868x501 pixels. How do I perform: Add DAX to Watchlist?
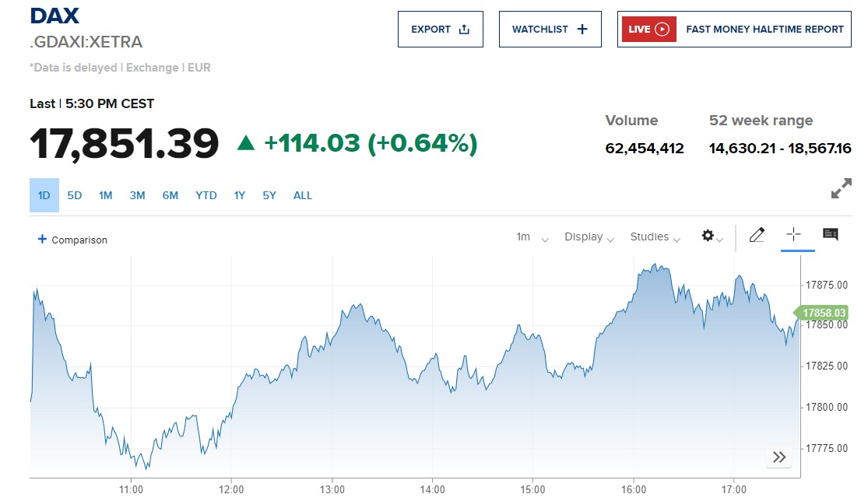[x=550, y=30]
